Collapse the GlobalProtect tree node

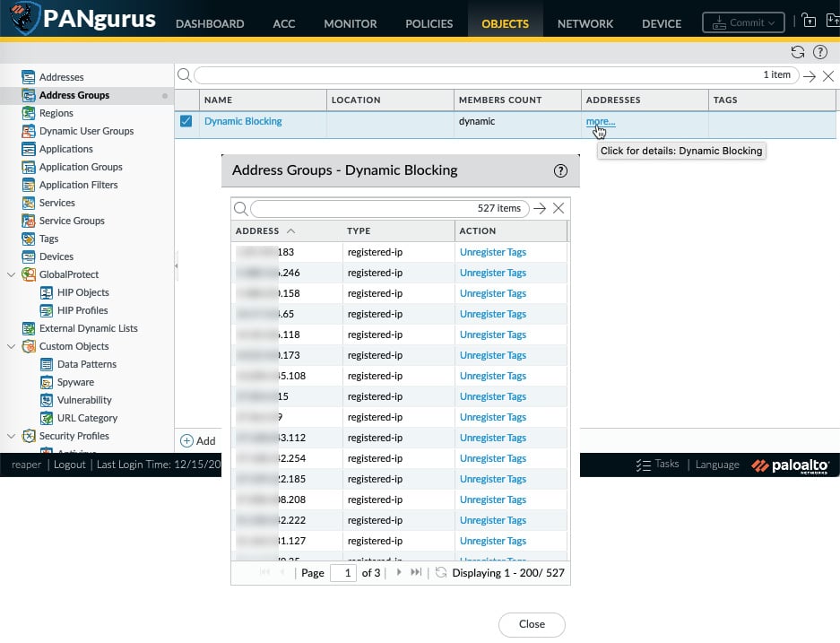(11, 275)
